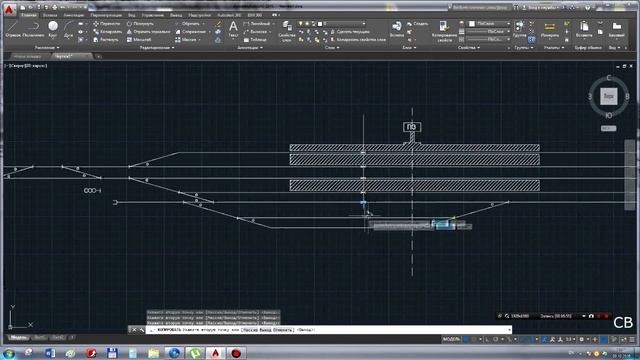Screen dimensions: 640x360
Task: Open the Аннотации (Annotate) ribbon tab
Action: tap(73, 15)
